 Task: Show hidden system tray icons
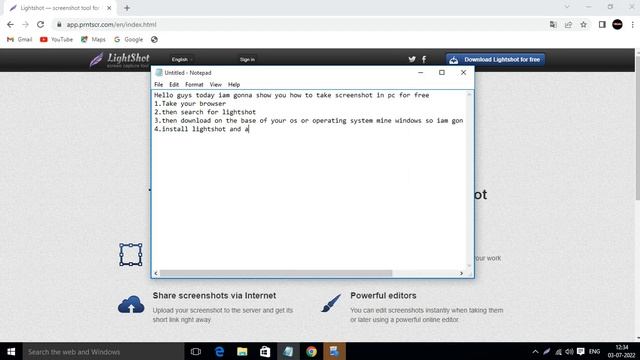(x=536, y=351)
